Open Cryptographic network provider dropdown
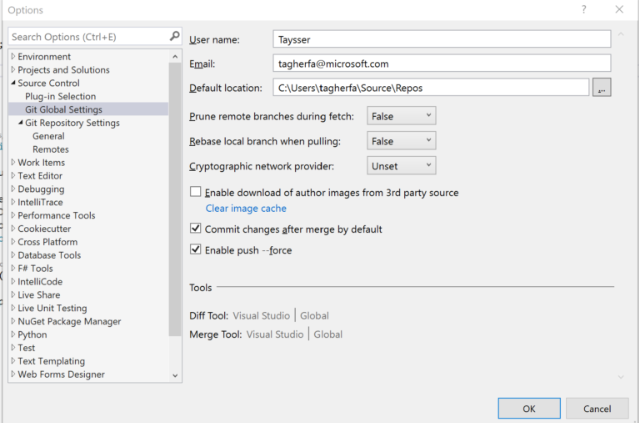Image resolution: width=639 pixels, height=423 pixels. tap(401, 165)
